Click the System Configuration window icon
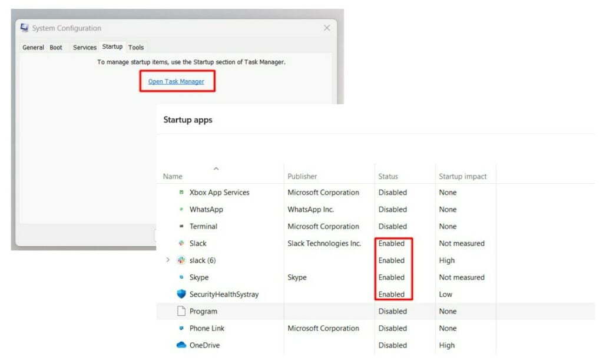Screen dimensions: 603x364 point(24,27)
